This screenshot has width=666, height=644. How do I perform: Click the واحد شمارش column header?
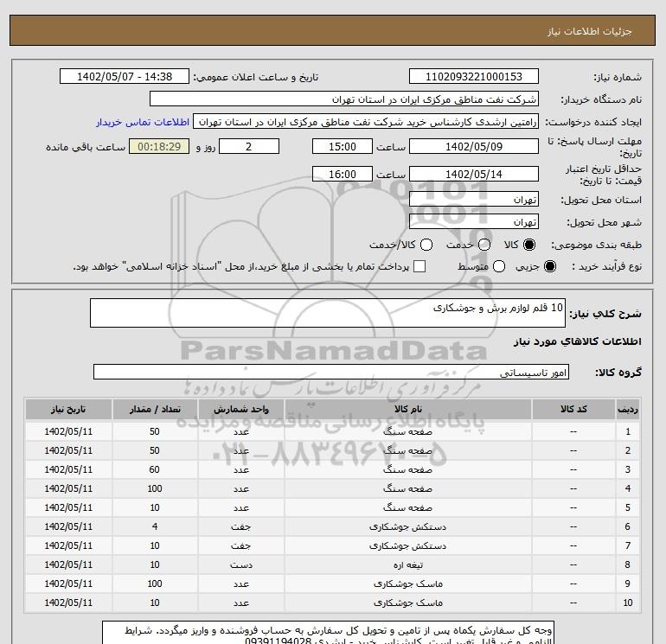[x=240, y=409]
